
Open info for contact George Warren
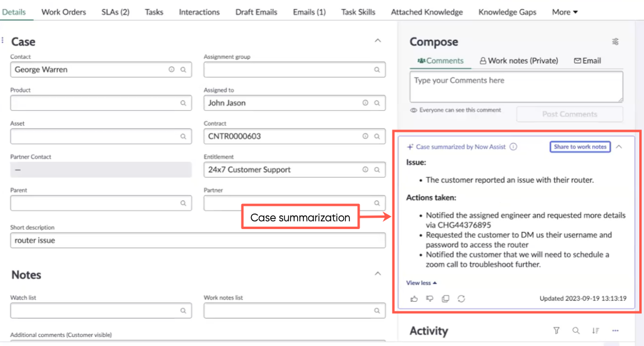click(x=171, y=69)
